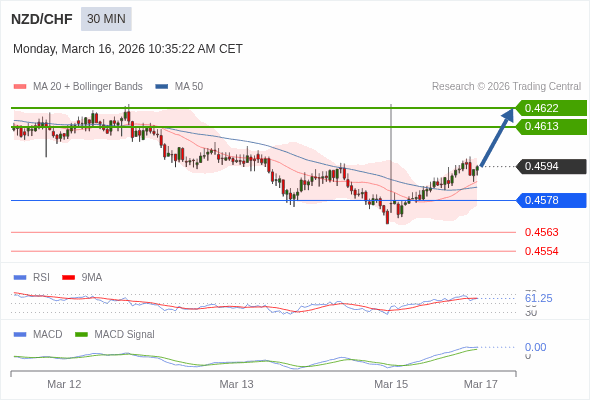The width and height of the screenshot is (590, 400).
Task: Click the 0.4594 current price label
Action: tap(551, 166)
